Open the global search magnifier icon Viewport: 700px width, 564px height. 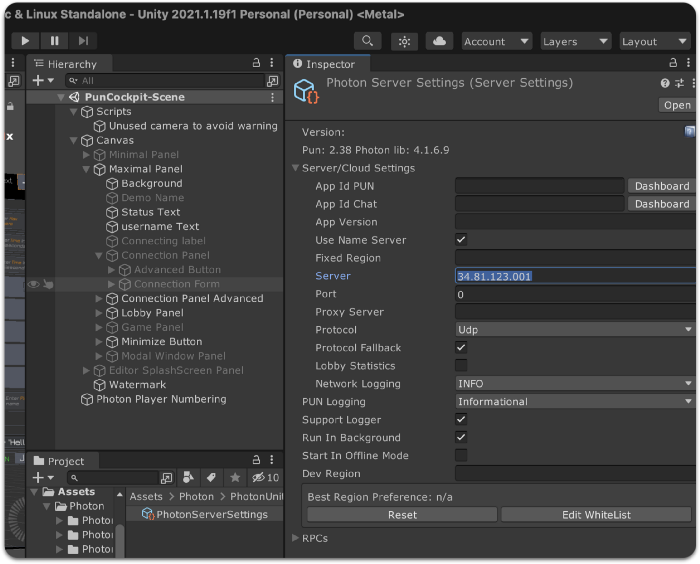coord(367,41)
